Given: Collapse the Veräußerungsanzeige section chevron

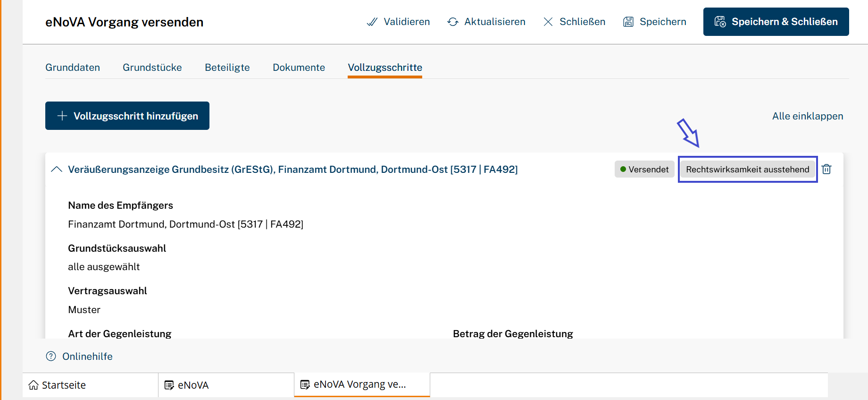Looking at the screenshot, I should click(x=57, y=169).
